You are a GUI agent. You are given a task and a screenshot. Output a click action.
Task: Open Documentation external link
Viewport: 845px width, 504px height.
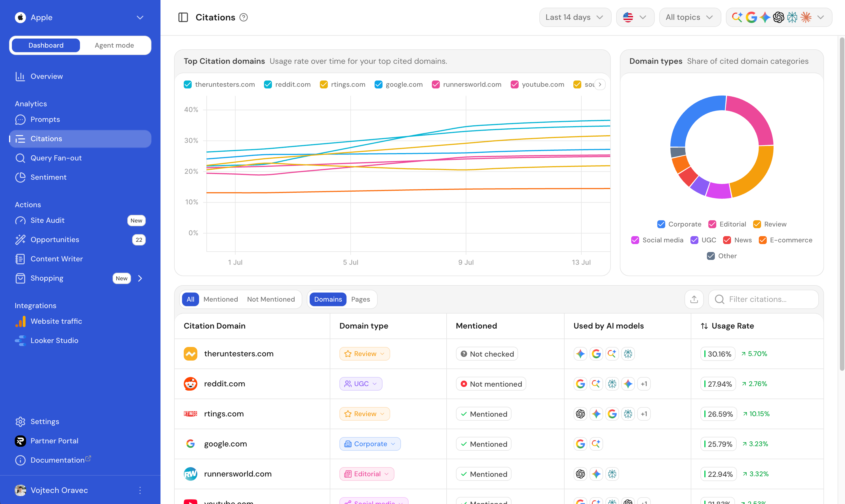pyautogui.click(x=80, y=460)
